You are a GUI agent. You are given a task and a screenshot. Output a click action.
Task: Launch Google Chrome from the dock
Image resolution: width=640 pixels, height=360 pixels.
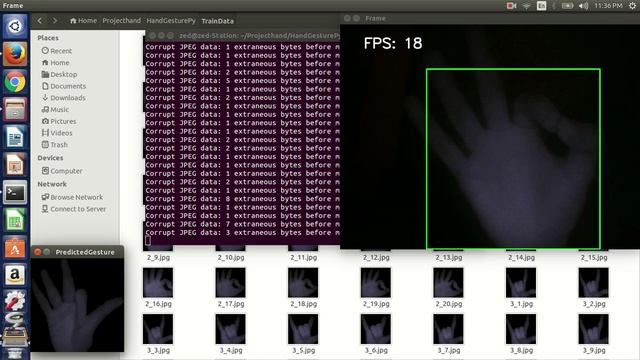click(x=15, y=82)
